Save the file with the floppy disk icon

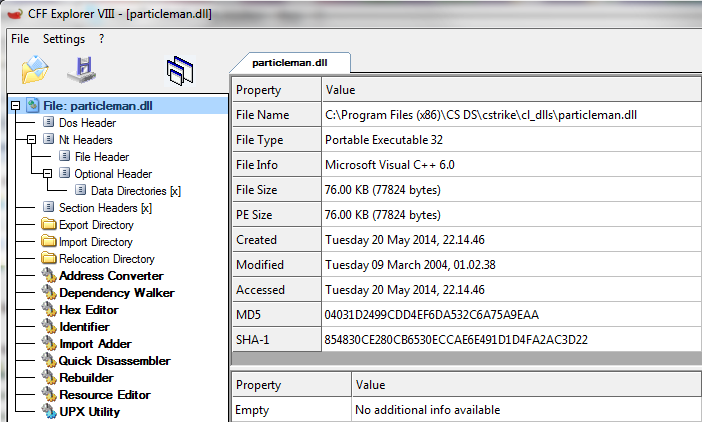click(82, 70)
